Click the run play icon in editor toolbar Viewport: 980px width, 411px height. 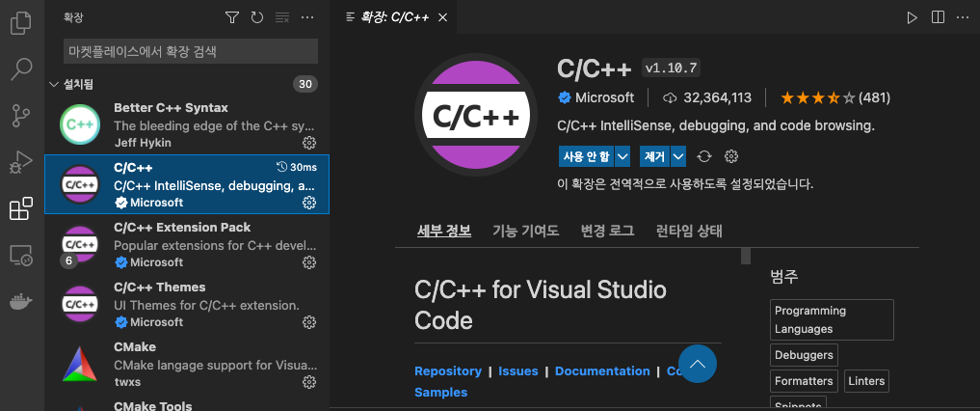(913, 17)
